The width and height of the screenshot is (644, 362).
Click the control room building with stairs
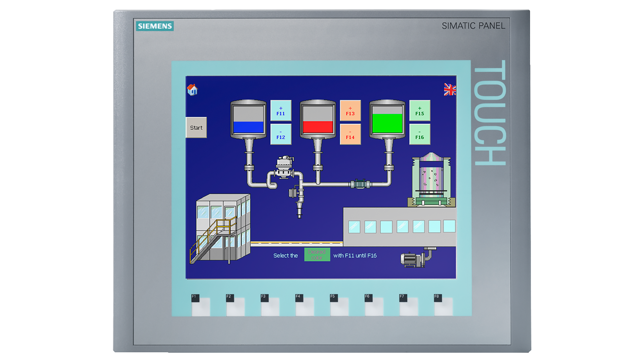tap(220, 229)
